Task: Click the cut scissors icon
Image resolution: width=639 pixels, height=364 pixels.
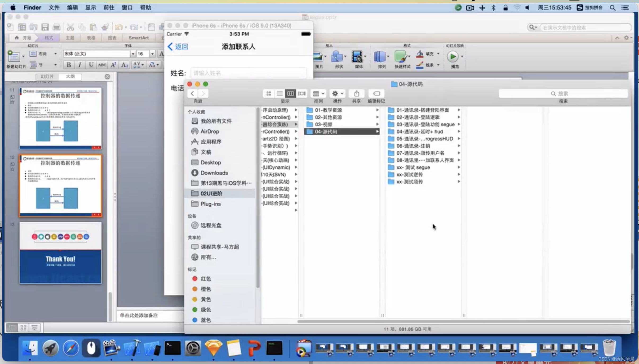Action: 70,27
